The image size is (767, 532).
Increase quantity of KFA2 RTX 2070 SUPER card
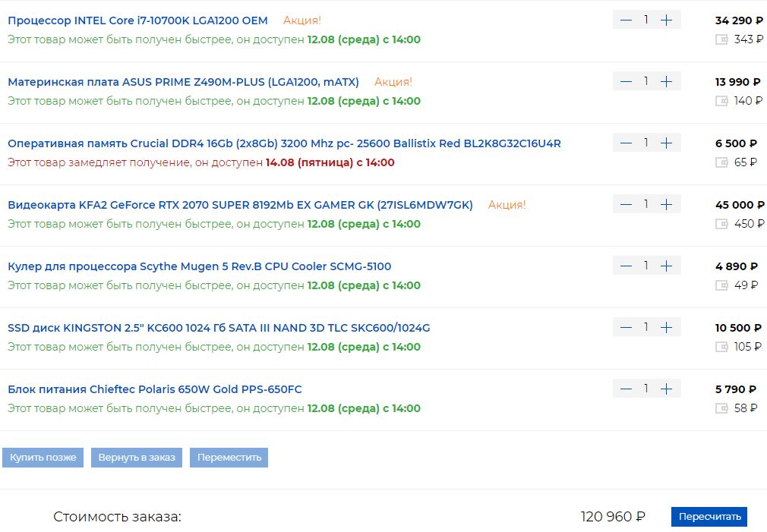(x=666, y=204)
